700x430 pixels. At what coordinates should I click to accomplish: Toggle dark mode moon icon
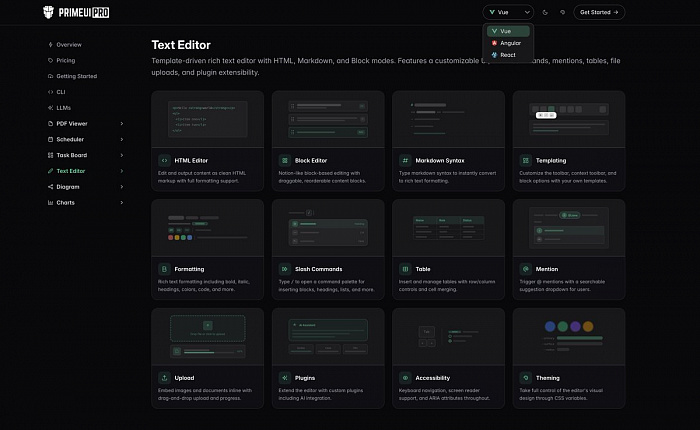point(545,13)
